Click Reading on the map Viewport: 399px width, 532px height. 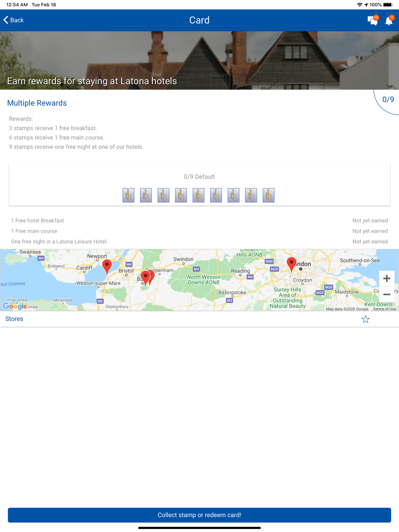pyautogui.click(x=241, y=271)
